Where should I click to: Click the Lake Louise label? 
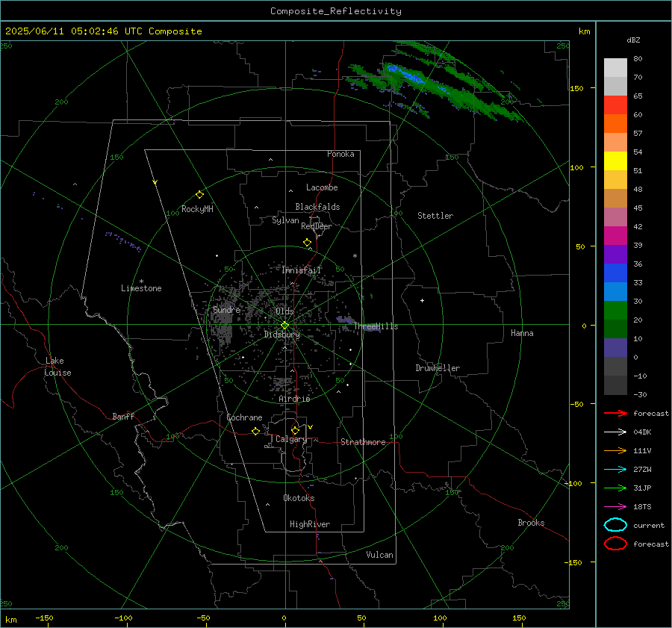coord(57,367)
